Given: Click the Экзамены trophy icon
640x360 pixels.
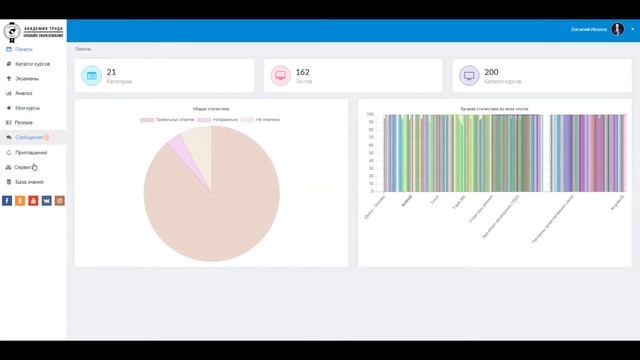Looking at the screenshot, I should (x=9, y=78).
